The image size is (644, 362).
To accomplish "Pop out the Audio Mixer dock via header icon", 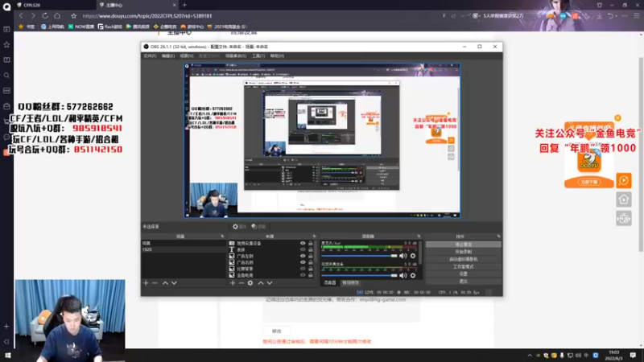I will pos(419,237).
